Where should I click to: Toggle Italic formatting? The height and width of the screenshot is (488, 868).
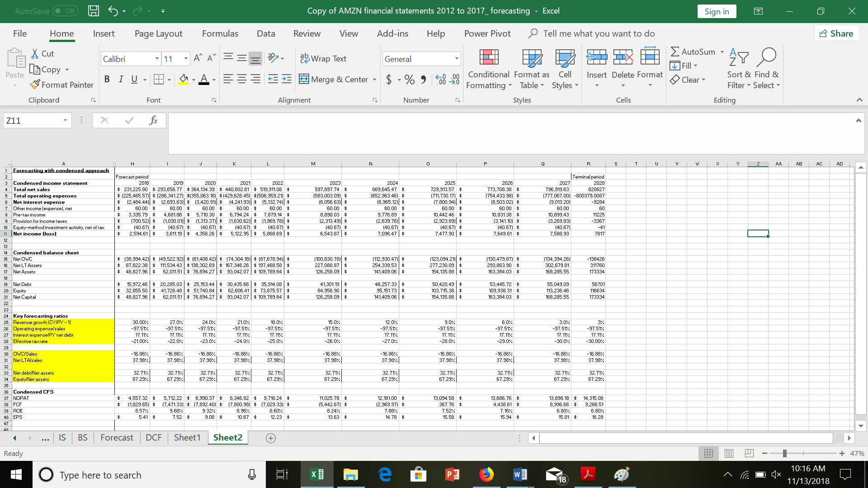click(x=121, y=80)
